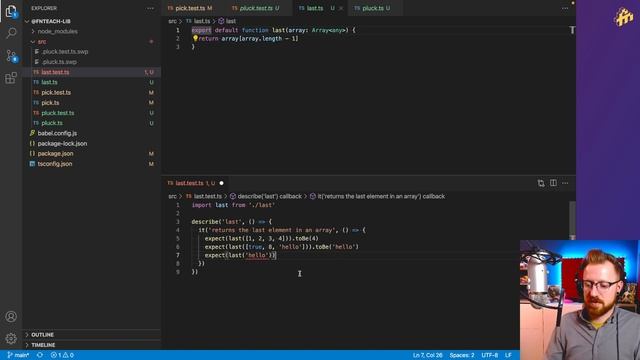The width and height of the screenshot is (640, 360).
Task: Open pick.ts in the explorer
Action: (x=50, y=103)
